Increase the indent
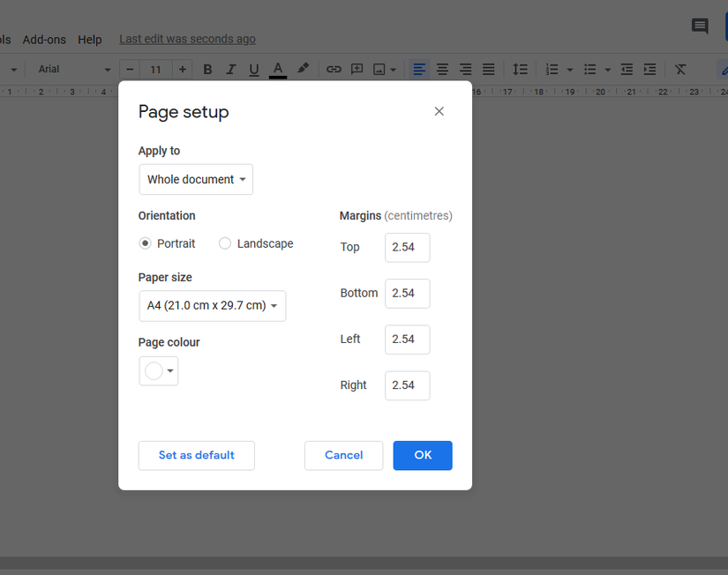The width and height of the screenshot is (728, 575). (649, 69)
